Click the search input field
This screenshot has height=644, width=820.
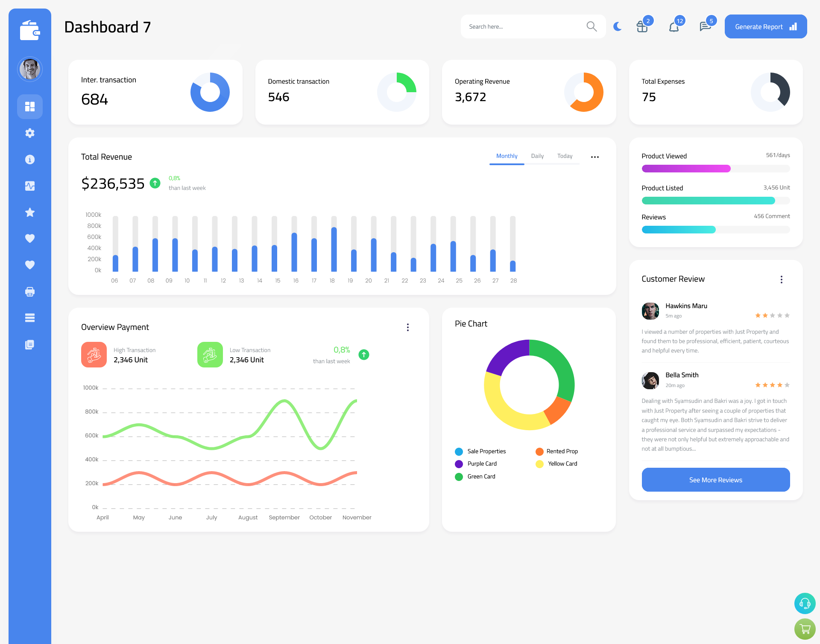tap(524, 26)
